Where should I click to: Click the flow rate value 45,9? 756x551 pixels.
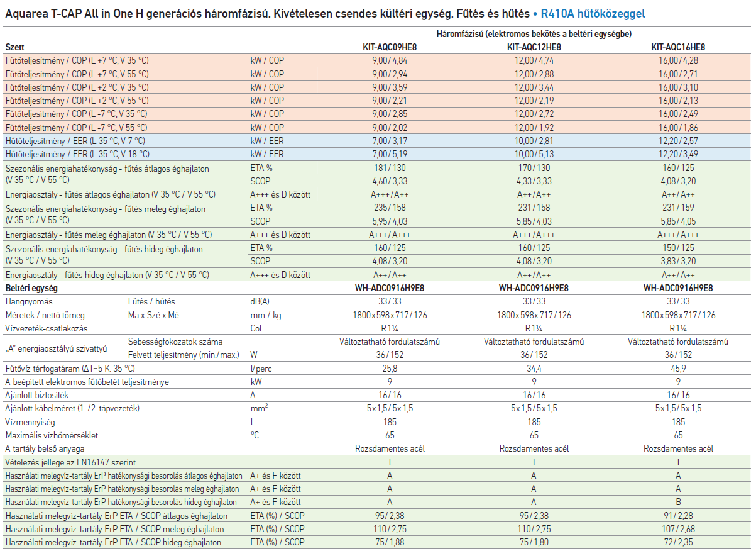click(x=678, y=369)
